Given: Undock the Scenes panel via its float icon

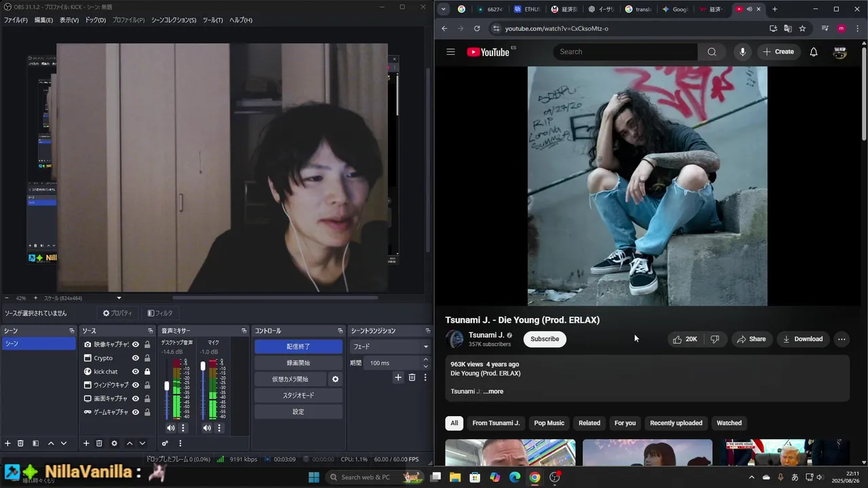Looking at the screenshot, I should tap(71, 331).
